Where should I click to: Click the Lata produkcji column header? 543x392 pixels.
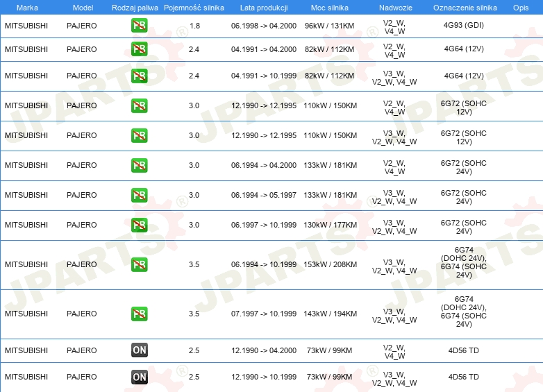264,8
